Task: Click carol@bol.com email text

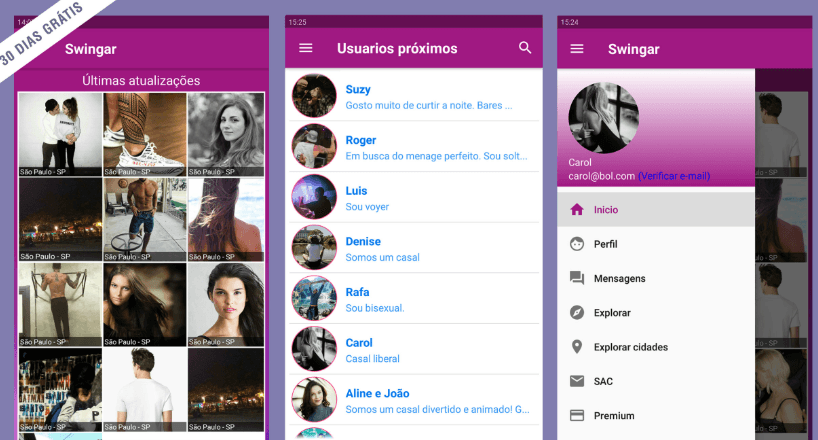Action: 602,176
